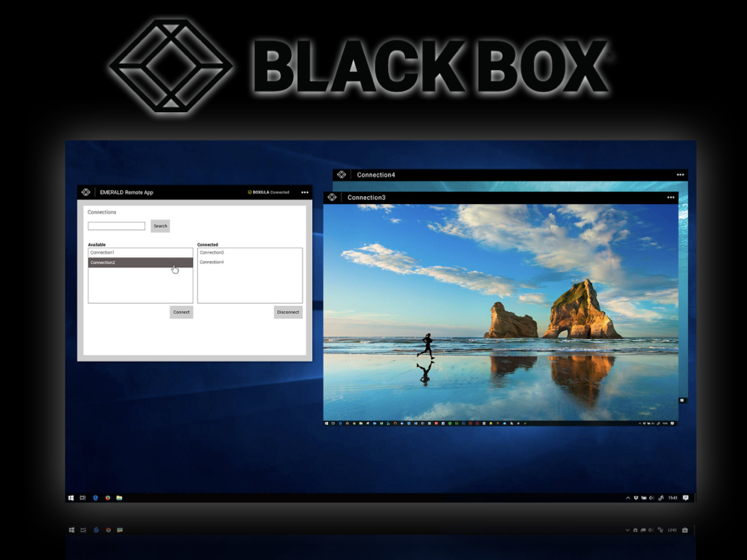Click the Black Box logo in EMERALD Remote App title bar

(87, 192)
